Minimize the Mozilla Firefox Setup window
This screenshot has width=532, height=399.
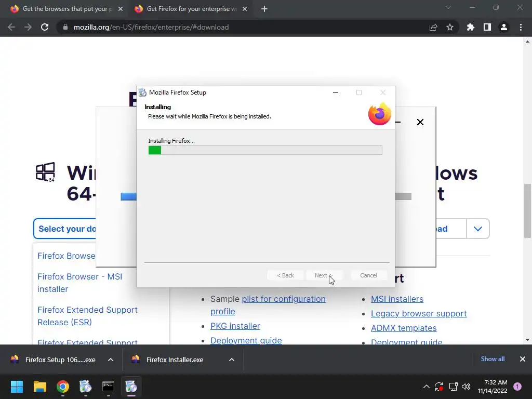pos(336,92)
